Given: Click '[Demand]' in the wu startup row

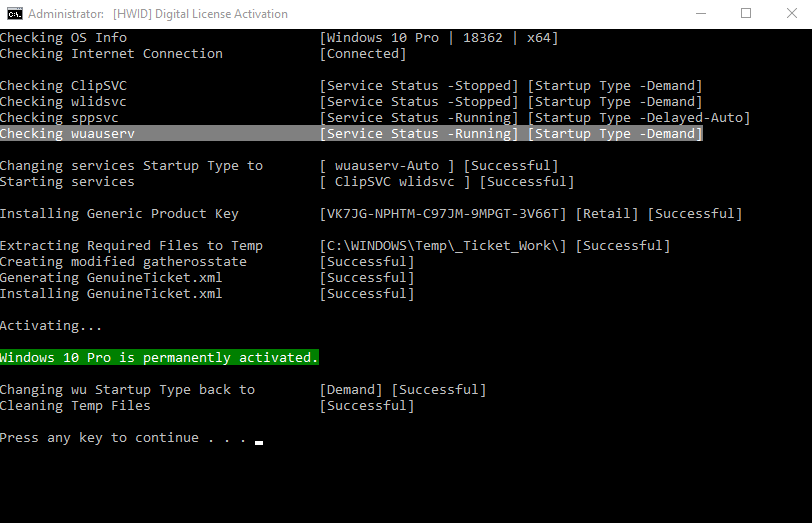Looking at the screenshot, I should 351,390.
